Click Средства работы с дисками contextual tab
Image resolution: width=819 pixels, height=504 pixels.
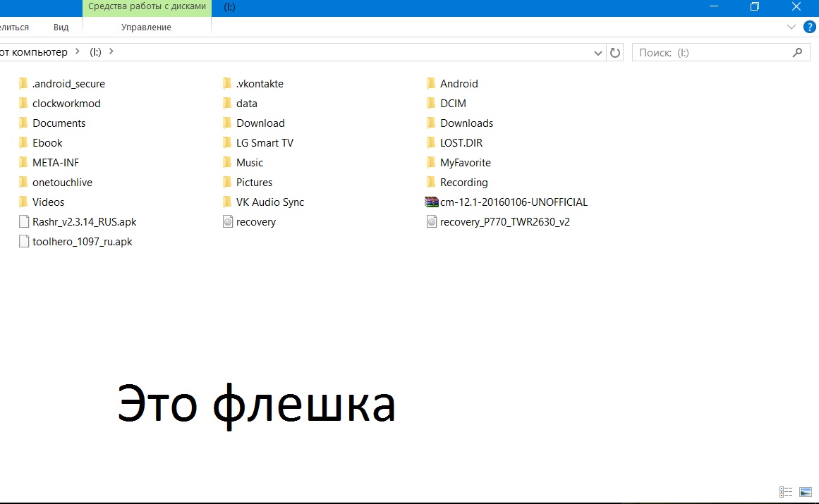147,7
